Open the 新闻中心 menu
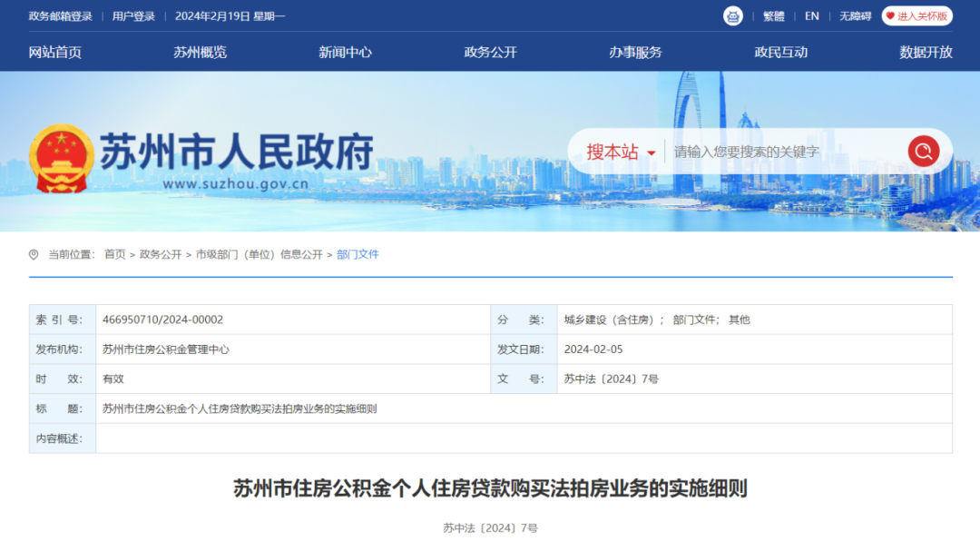This screenshot has height=551, width=980. (x=346, y=52)
